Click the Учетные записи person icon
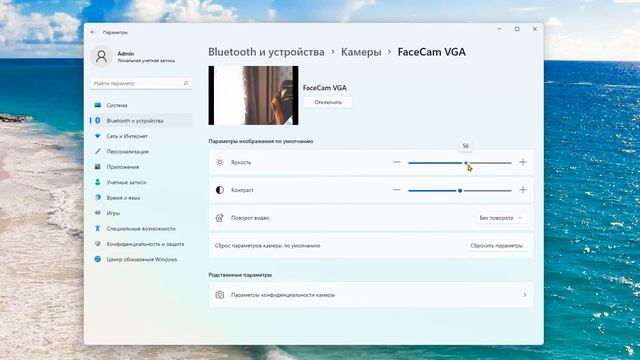The image size is (640, 360). pos(98,182)
